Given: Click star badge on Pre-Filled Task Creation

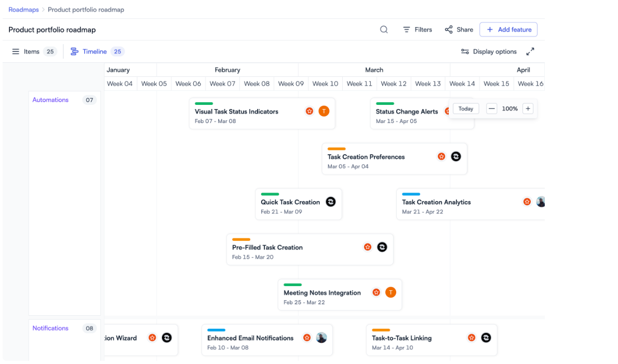Looking at the screenshot, I should pyautogui.click(x=368, y=247).
